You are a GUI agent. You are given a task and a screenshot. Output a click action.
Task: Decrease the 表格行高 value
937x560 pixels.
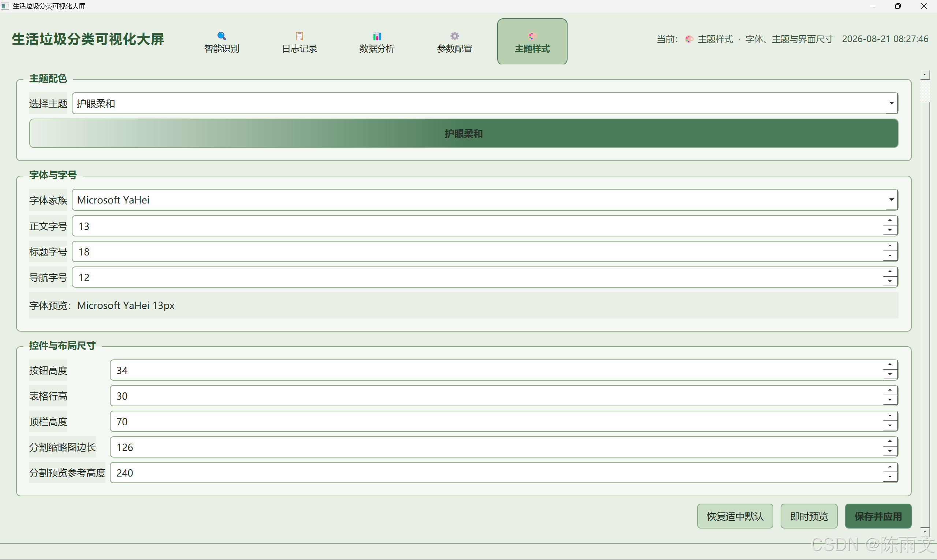tap(890, 400)
